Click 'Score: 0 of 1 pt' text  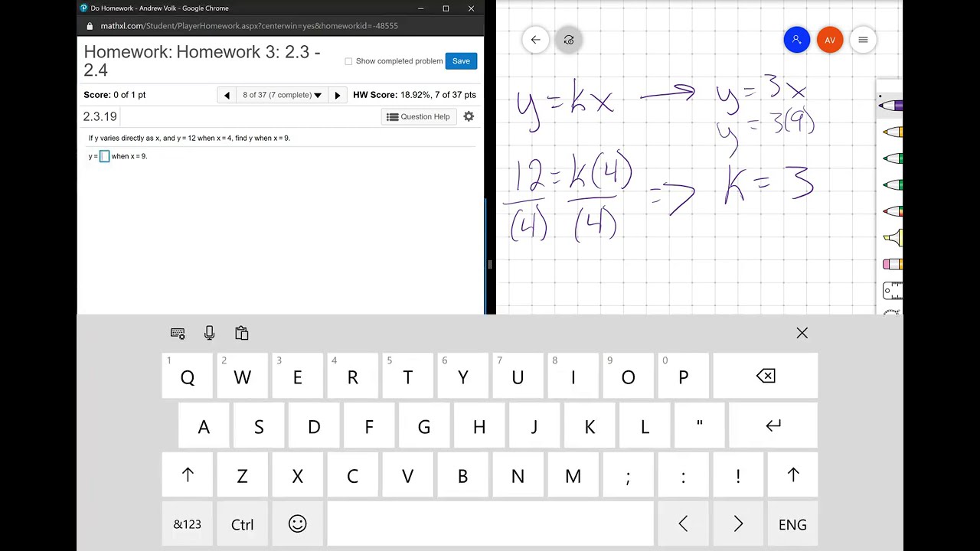[115, 95]
